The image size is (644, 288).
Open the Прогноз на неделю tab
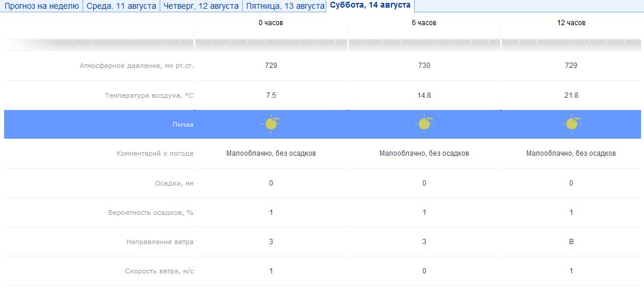click(x=42, y=6)
